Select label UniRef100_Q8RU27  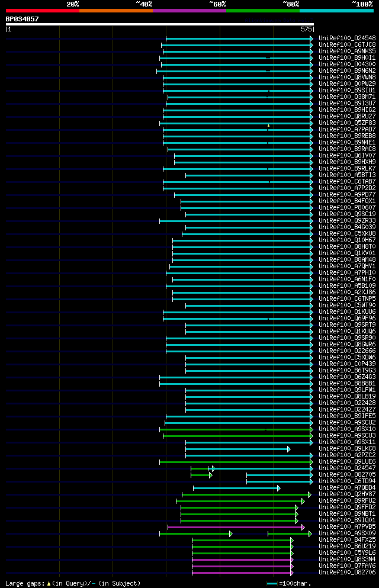(x=347, y=116)
